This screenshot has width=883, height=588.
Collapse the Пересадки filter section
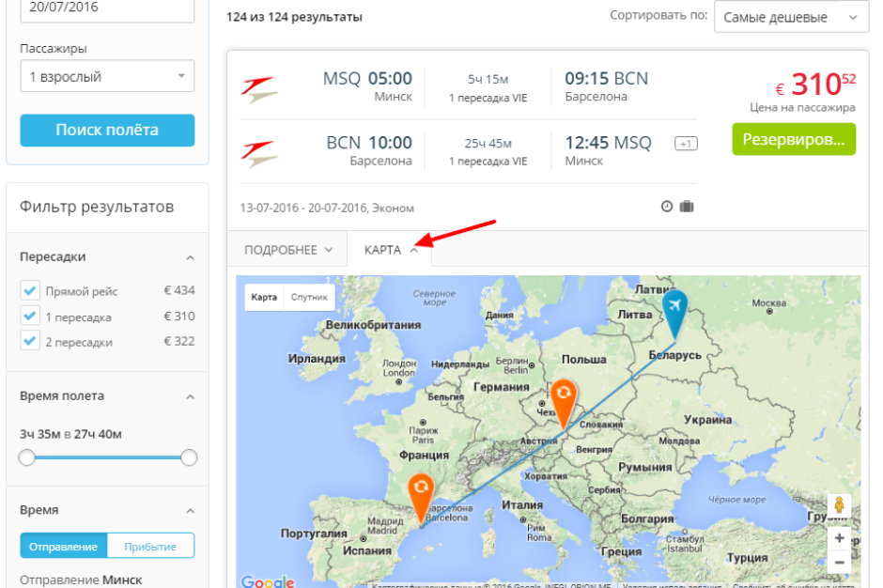pyautogui.click(x=190, y=257)
